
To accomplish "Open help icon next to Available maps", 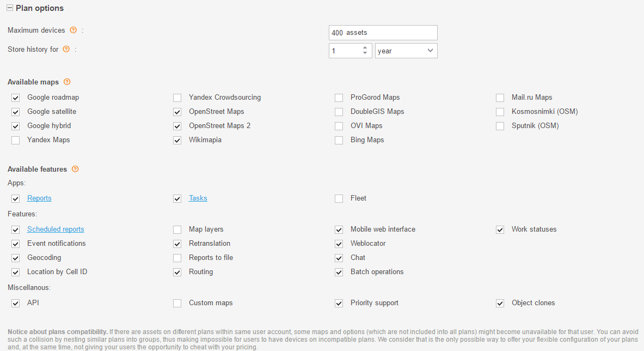I will (67, 82).
